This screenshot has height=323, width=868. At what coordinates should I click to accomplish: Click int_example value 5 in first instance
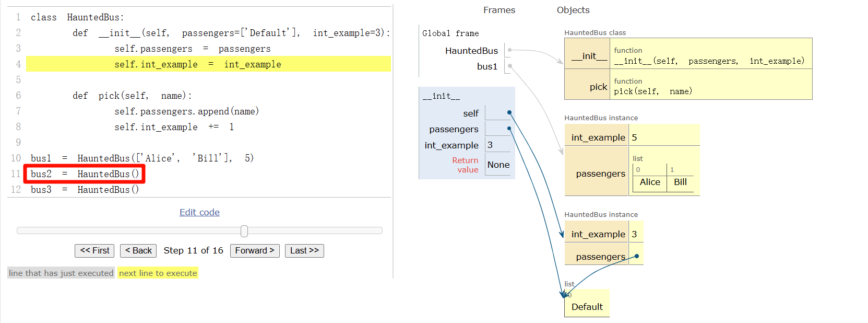635,137
